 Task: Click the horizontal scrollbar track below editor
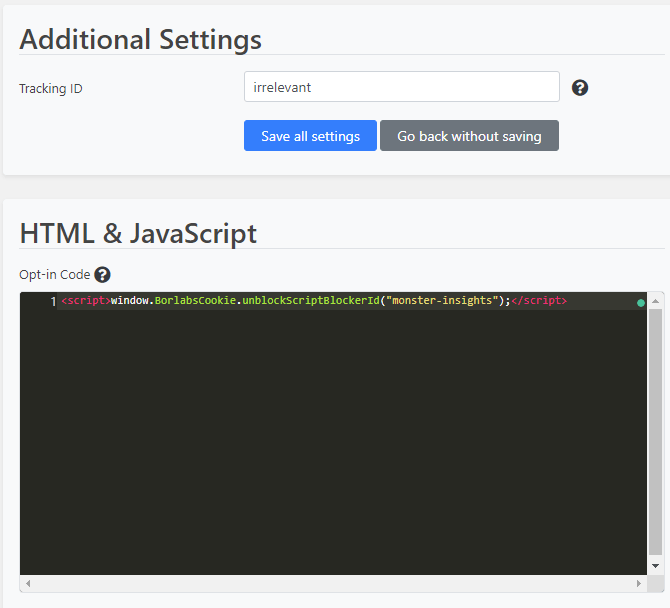pyautogui.click(x=333, y=584)
